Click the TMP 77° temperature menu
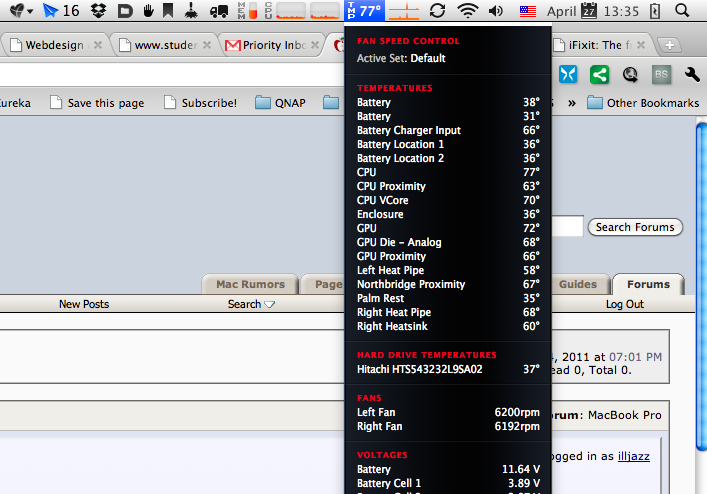The image size is (707, 494). click(x=364, y=10)
